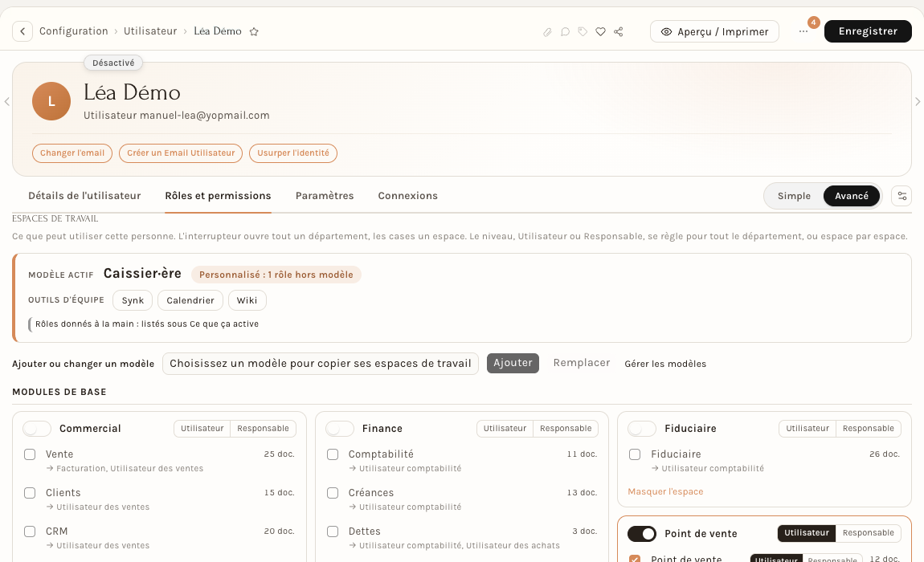Click Aperçu / Imprimer button

pos(714,32)
